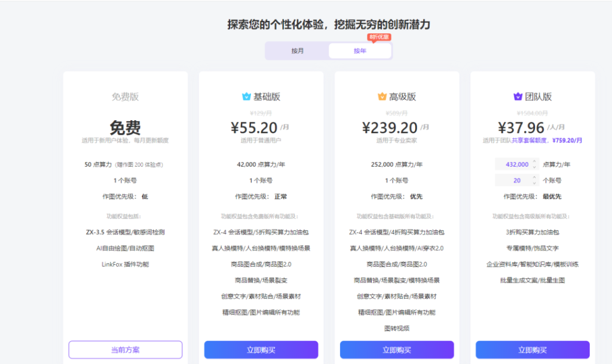Click the 免费版 plan title
This screenshot has height=364, width=612.
tap(126, 97)
